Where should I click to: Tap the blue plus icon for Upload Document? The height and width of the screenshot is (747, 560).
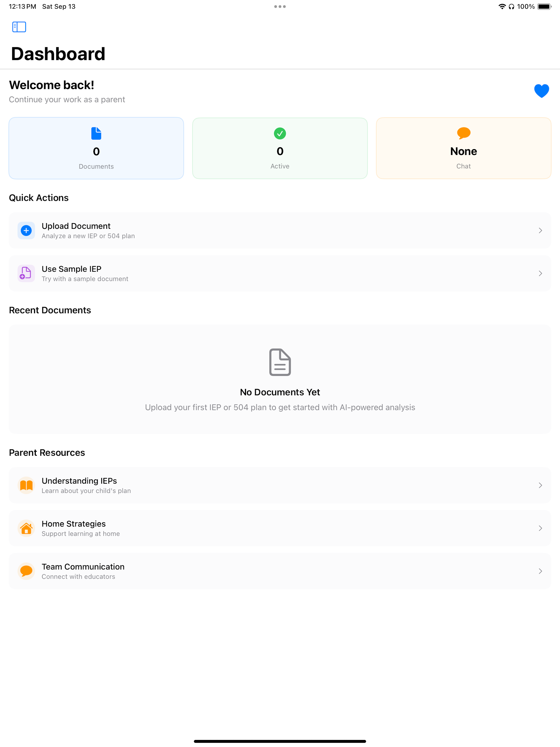pos(26,230)
